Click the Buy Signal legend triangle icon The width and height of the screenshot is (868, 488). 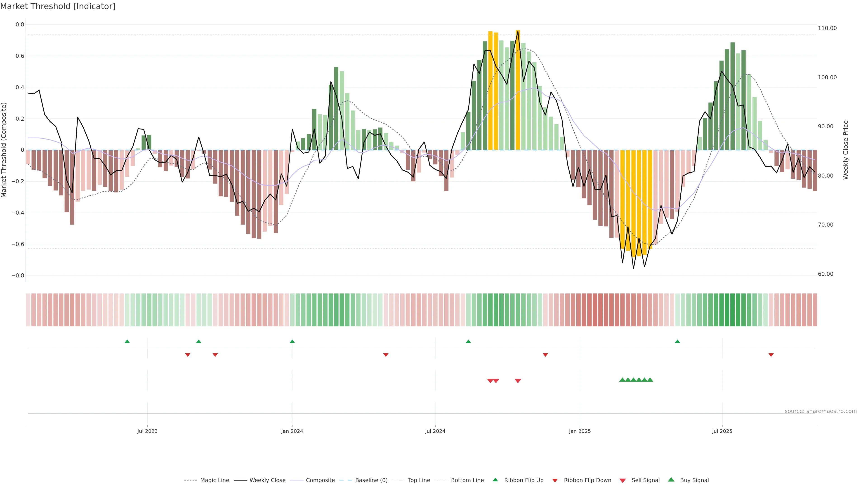pos(671,480)
